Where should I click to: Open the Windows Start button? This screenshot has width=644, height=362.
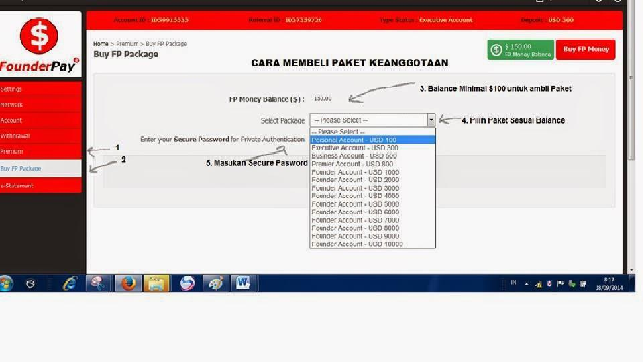pyautogui.click(x=7, y=284)
